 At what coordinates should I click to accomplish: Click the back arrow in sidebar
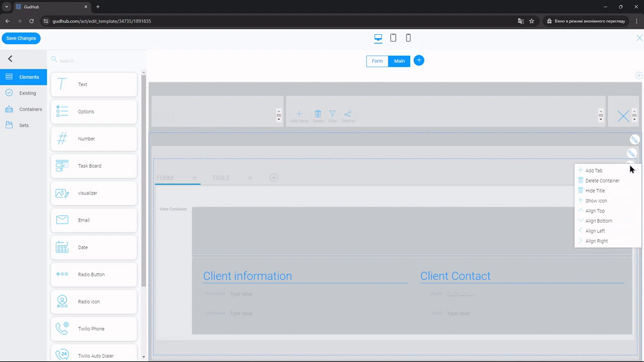pos(10,59)
